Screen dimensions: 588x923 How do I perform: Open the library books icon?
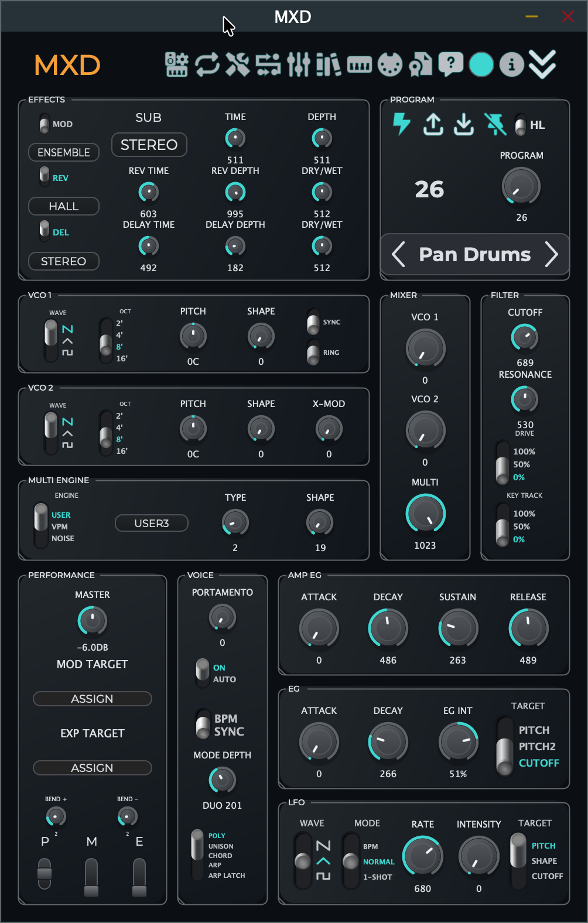coord(329,64)
